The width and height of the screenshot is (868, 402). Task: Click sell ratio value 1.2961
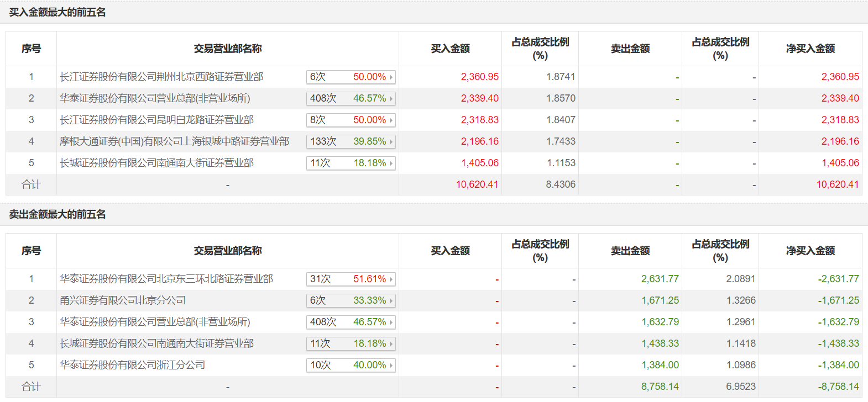pos(741,322)
